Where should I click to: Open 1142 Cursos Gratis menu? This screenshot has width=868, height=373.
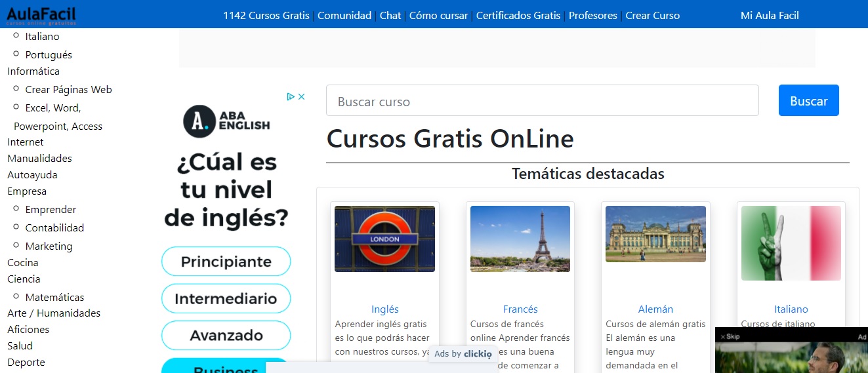[x=266, y=15]
